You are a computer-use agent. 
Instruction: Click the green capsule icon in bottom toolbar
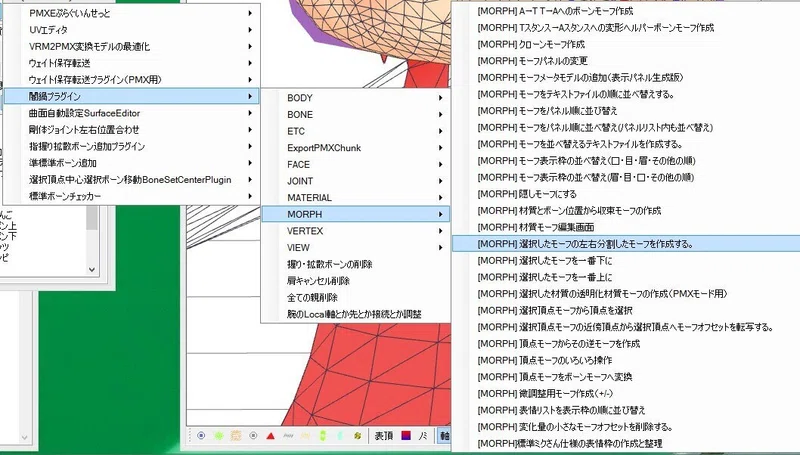(x=323, y=436)
